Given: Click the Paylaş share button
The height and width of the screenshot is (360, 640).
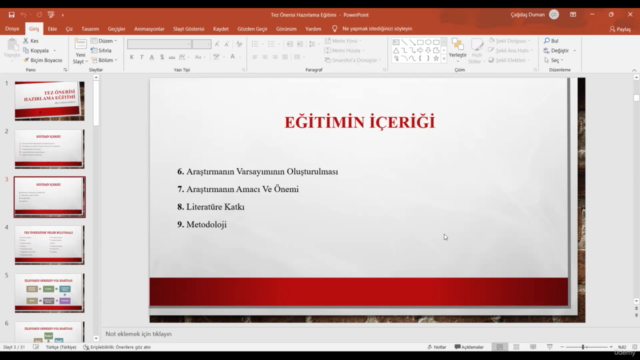Looking at the screenshot, I should [x=620, y=29].
